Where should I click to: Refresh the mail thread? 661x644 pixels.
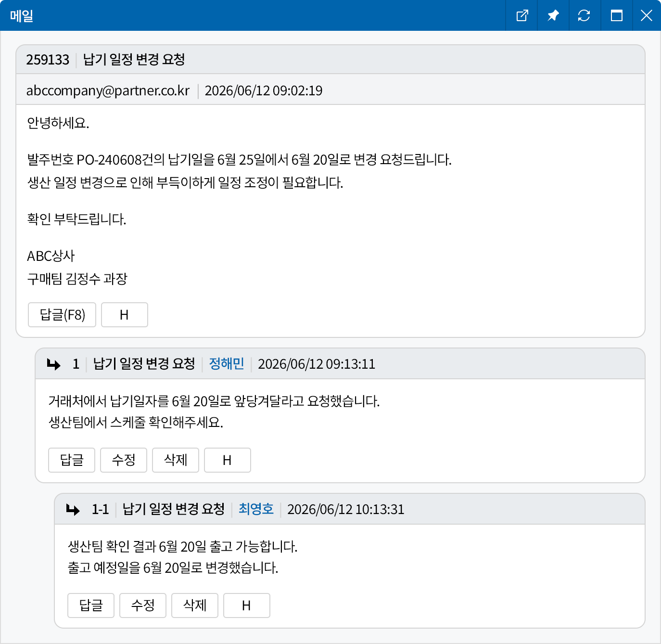click(584, 15)
